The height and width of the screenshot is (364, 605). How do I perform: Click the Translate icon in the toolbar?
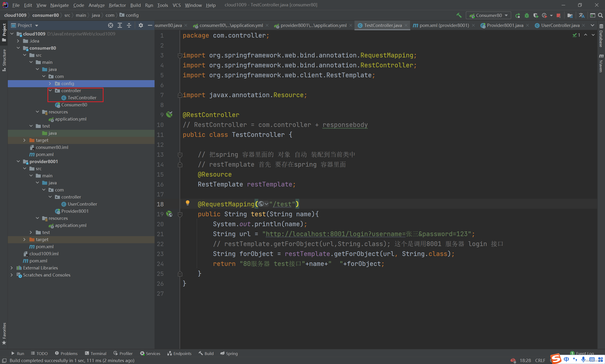(x=581, y=15)
